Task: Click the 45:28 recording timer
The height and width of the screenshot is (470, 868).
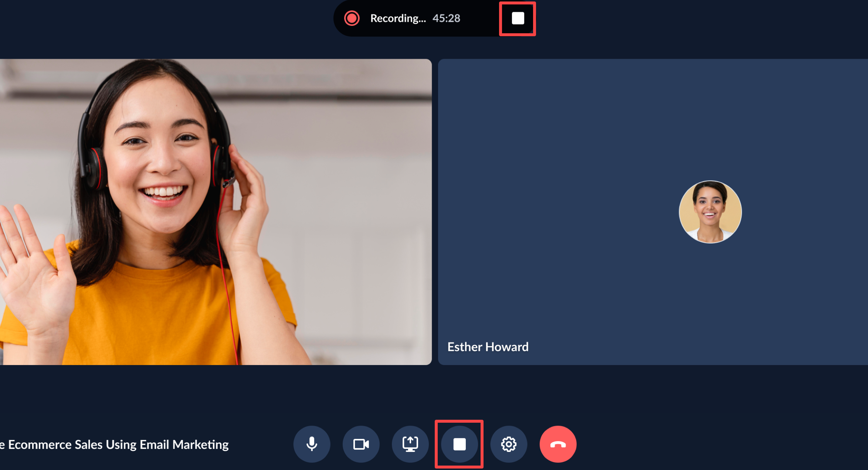Action: click(x=446, y=18)
